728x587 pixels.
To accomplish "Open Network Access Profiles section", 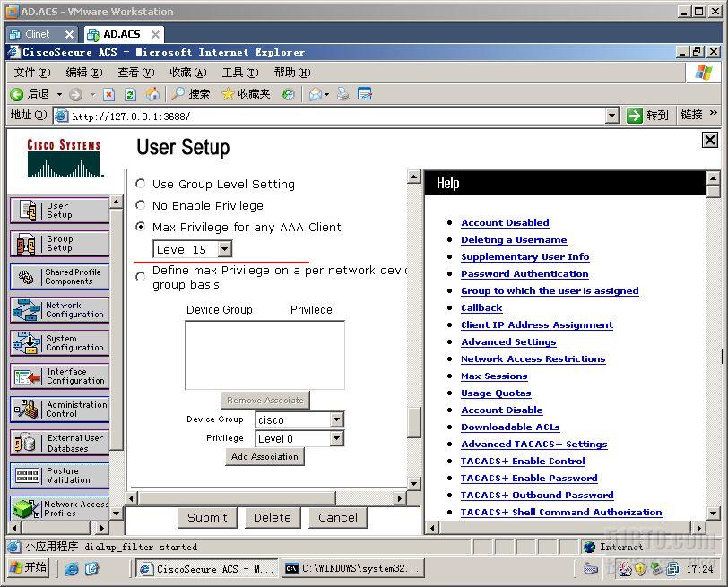I will click(59, 508).
